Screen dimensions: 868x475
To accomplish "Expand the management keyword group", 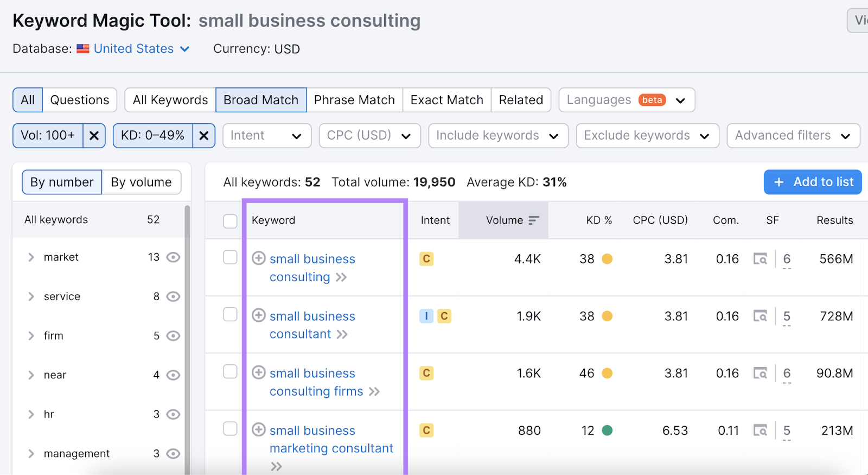I will (x=31, y=454).
